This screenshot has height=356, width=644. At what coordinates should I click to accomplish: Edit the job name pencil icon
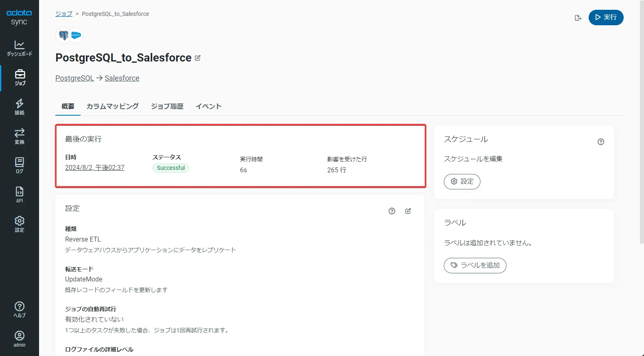pyautogui.click(x=198, y=58)
